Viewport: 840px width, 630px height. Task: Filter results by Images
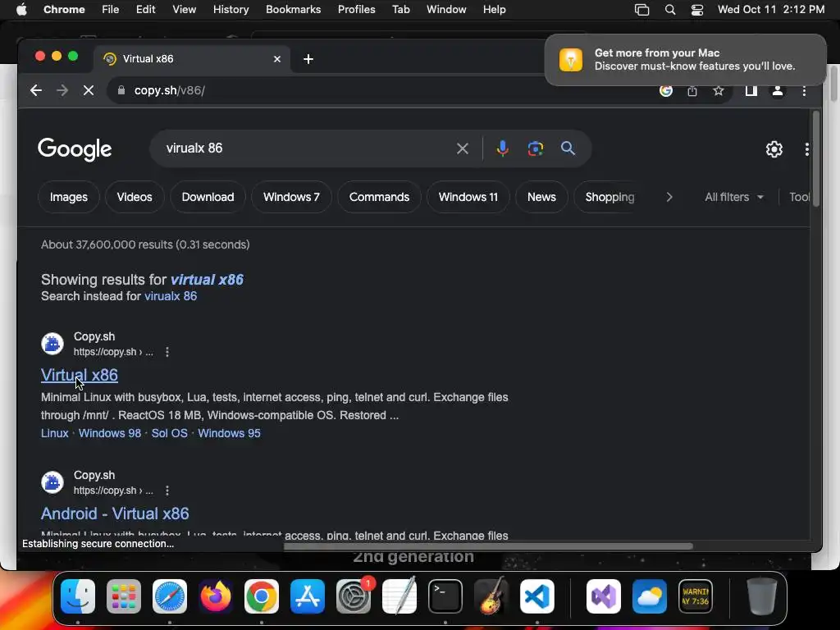[x=69, y=197]
